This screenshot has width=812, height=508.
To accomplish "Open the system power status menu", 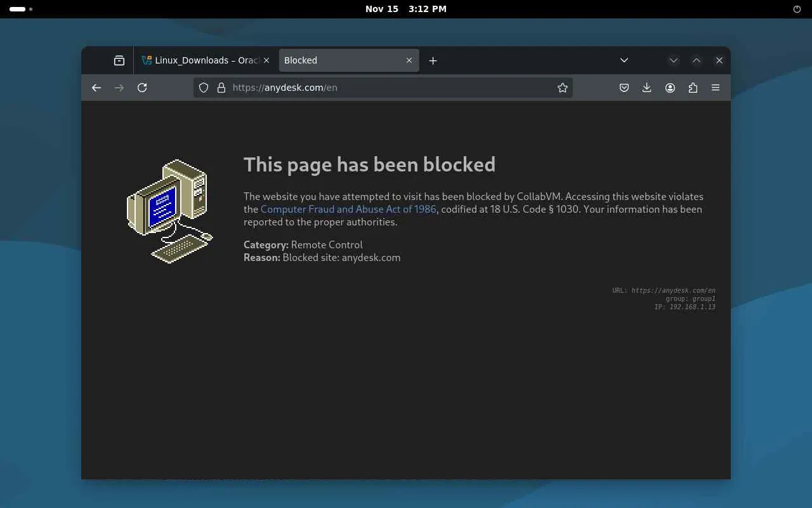I will pos(797,9).
